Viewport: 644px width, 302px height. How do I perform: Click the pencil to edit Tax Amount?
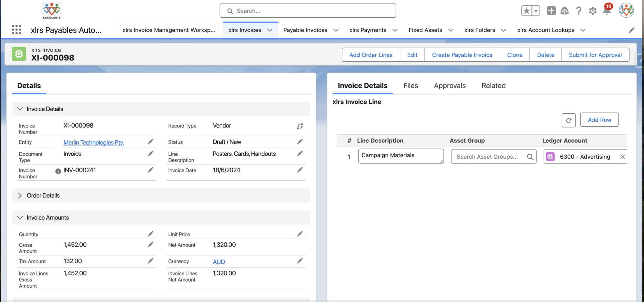tap(151, 261)
